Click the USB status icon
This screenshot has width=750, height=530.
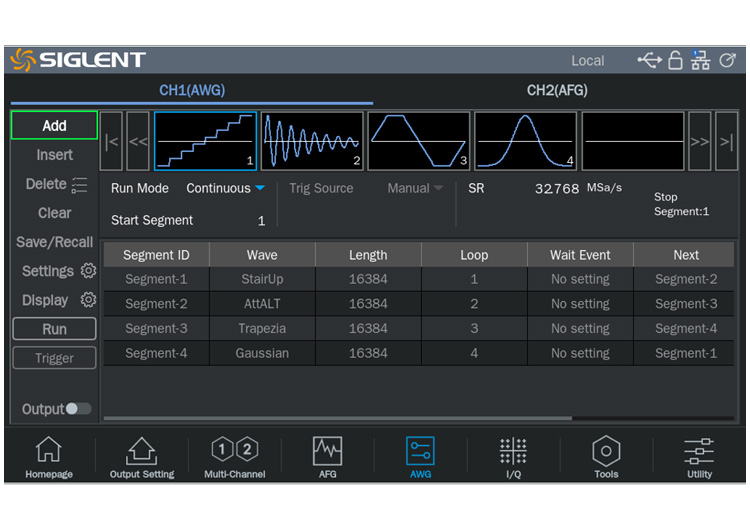(x=649, y=61)
